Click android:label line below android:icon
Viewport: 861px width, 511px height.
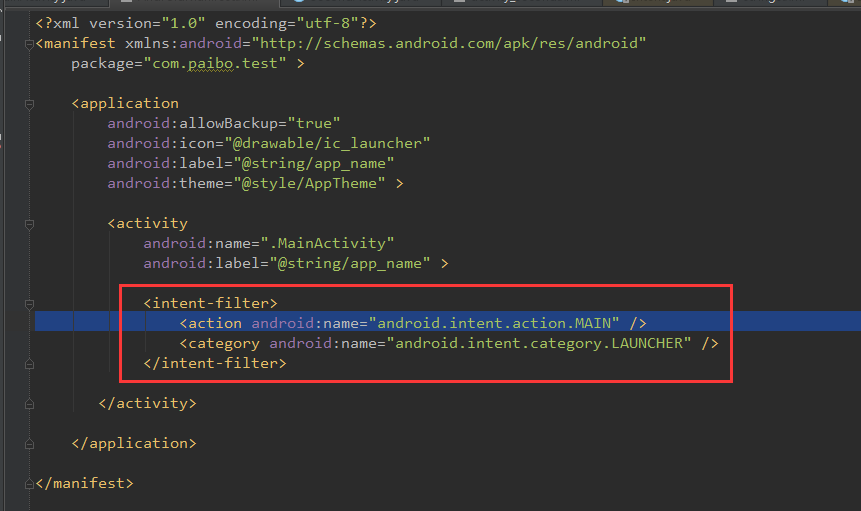(251, 164)
